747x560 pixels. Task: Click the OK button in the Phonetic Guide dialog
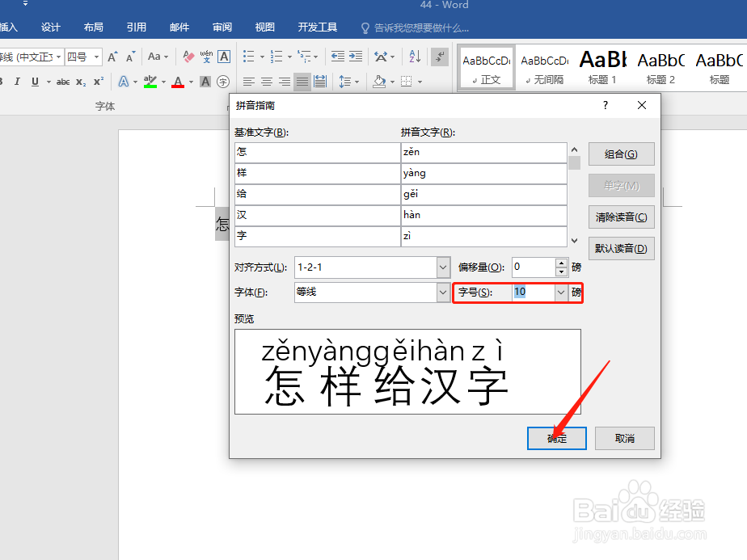(x=556, y=438)
